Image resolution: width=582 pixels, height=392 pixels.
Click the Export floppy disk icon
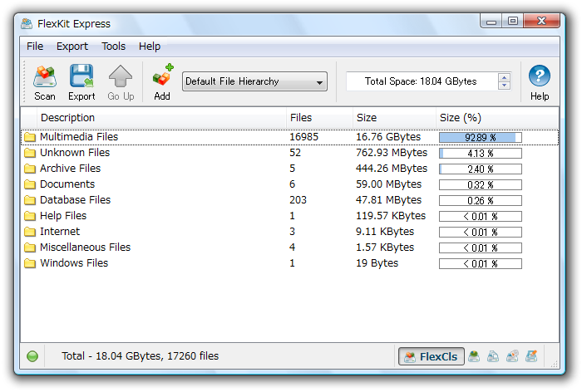click(x=81, y=76)
